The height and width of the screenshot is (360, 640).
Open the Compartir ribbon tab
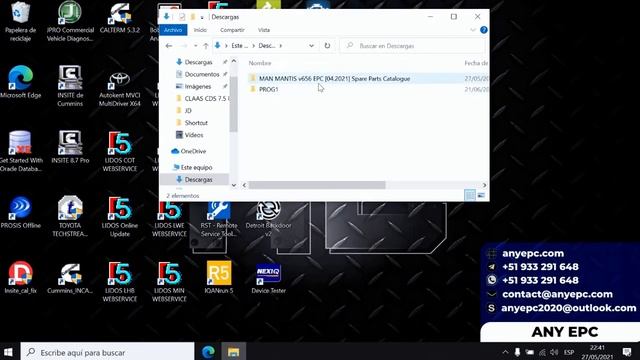point(232,30)
